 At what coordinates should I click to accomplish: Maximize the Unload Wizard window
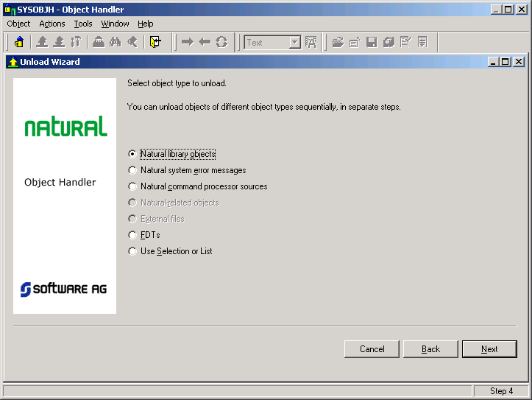click(506, 62)
